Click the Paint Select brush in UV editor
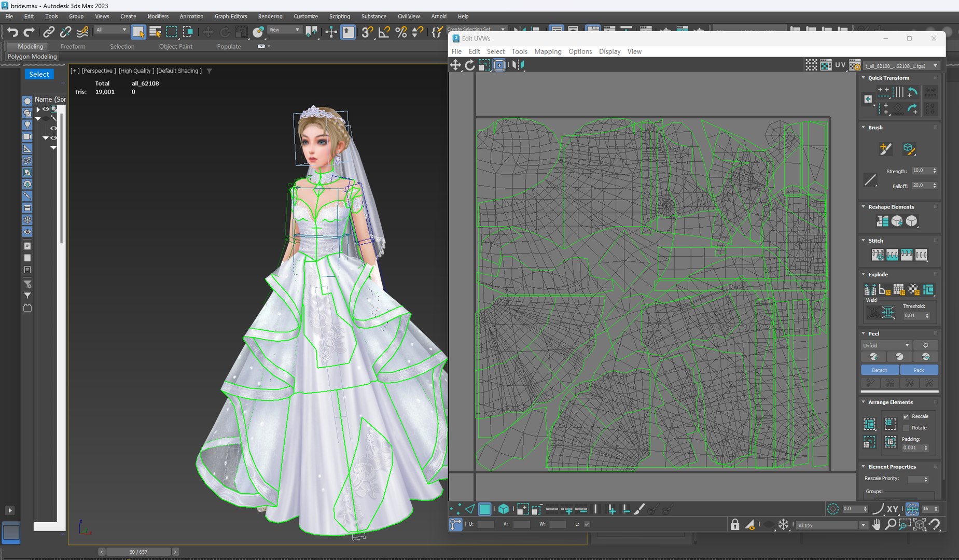This screenshot has height=560, width=959. 639,509
